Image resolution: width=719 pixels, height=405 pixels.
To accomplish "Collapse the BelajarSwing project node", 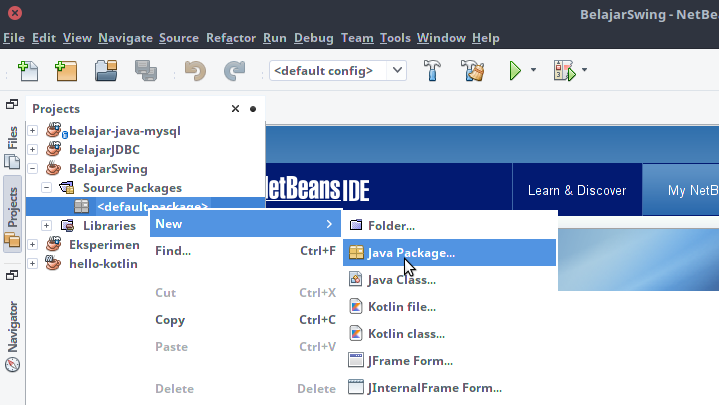I will (33, 169).
